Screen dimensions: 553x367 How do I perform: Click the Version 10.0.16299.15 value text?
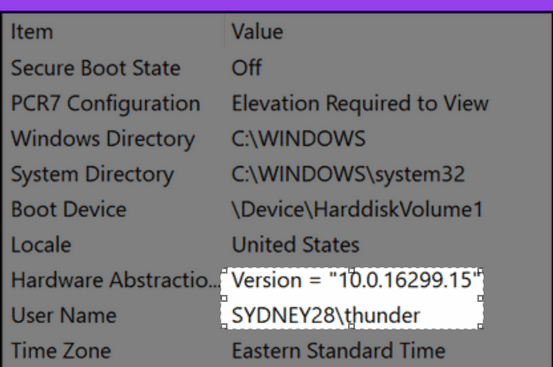(357, 280)
